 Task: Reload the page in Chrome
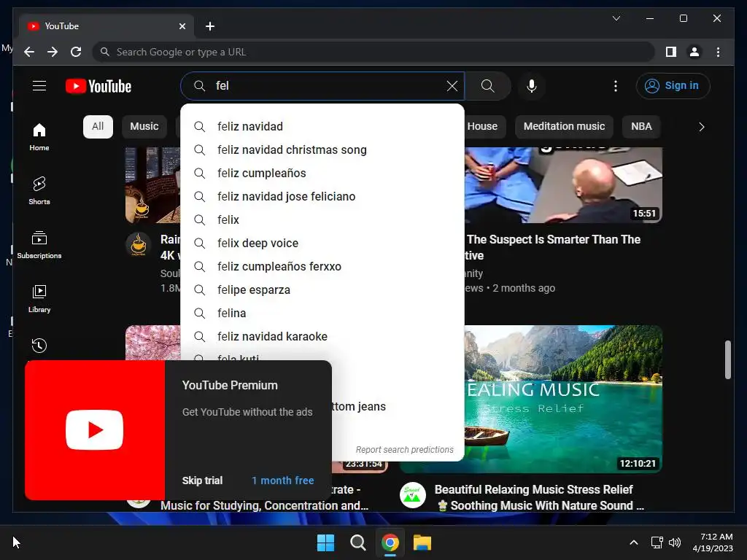click(76, 52)
